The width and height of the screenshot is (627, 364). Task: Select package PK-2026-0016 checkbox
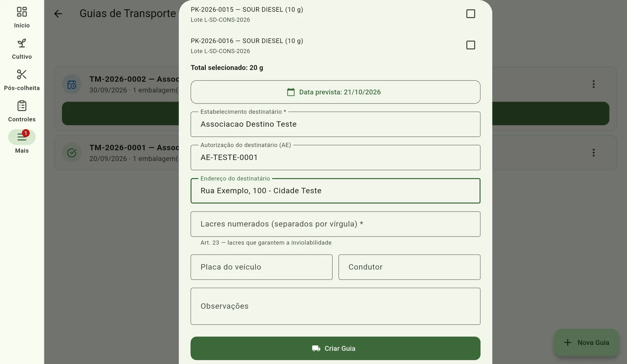click(x=471, y=45)
